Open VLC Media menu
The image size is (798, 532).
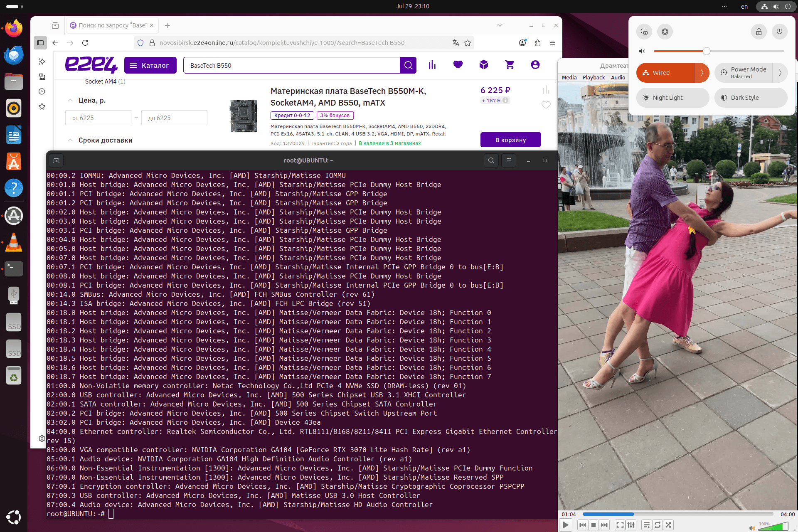(569, 78)
